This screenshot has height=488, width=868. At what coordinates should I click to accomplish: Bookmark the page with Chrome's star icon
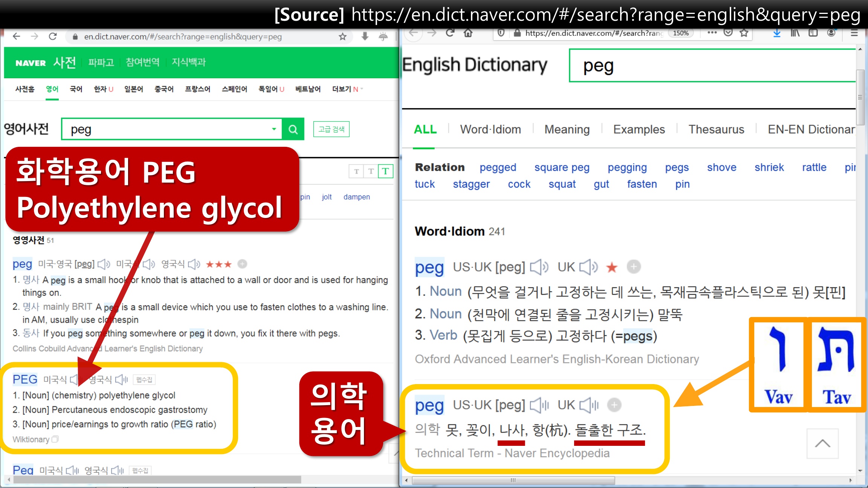click(x=342, y=37)
